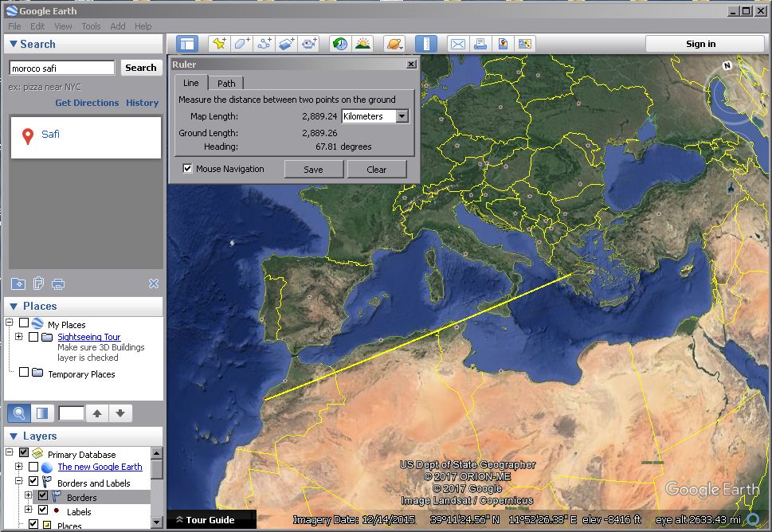Image resolution: width=772 pixels, height=532 pixels.
Task: Toggle the Mouse Navigation checkbox
Action: click(x=187, y=168)
